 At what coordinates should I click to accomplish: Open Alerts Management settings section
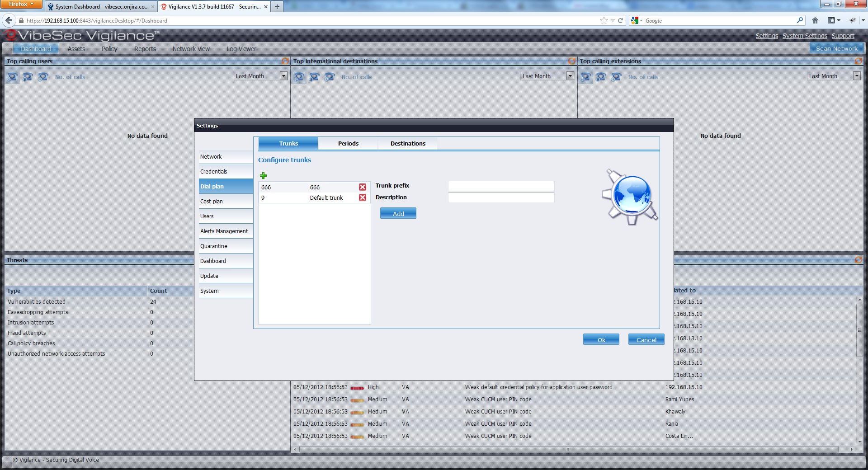pos(224,231)
